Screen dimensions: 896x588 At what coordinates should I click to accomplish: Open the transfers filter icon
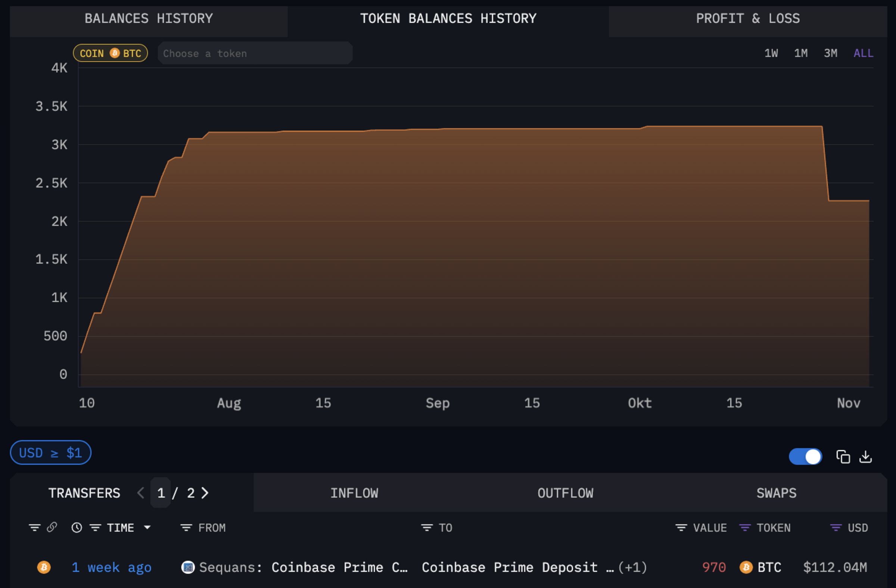[34, 528]
